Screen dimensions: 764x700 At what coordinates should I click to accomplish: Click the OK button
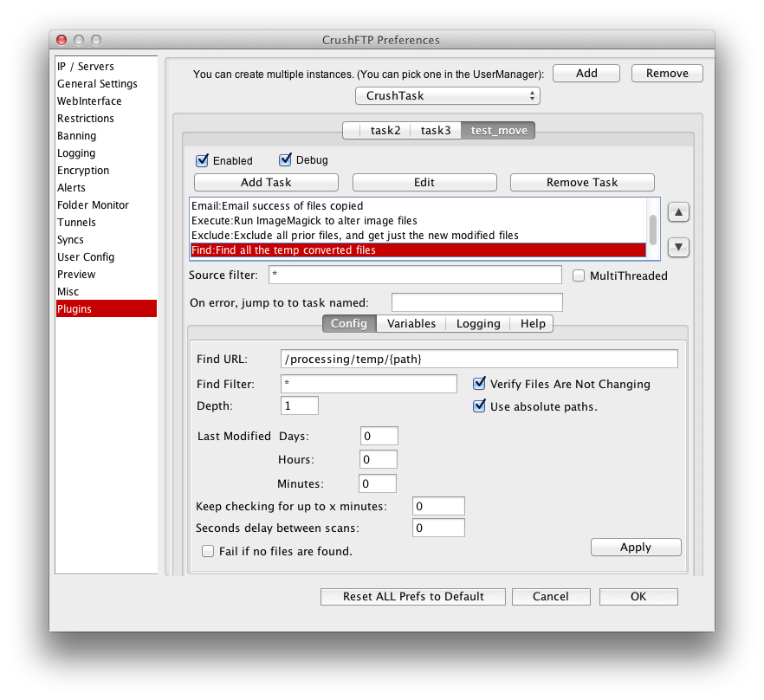tap(638, 597)
